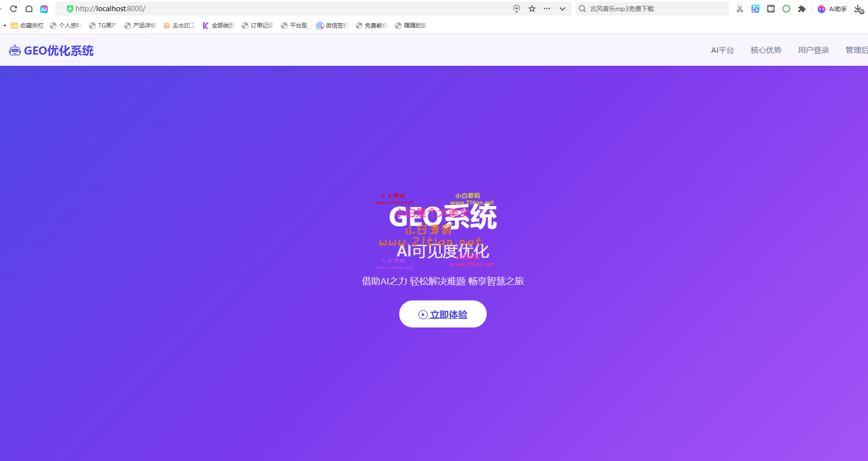The width and height of the screenshot is (868, 461).
Task: Click the lightbulb icon in address bar
Action: coord(517,9)
